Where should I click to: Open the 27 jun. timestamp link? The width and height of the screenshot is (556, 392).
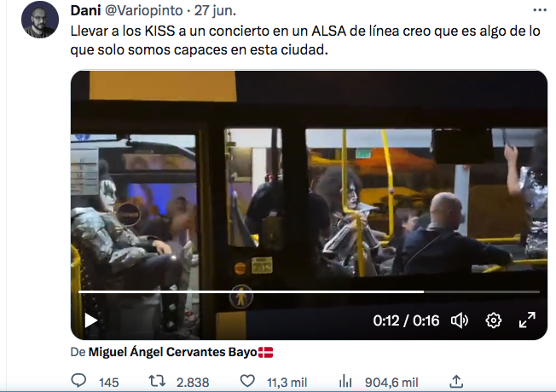(215, 10)
